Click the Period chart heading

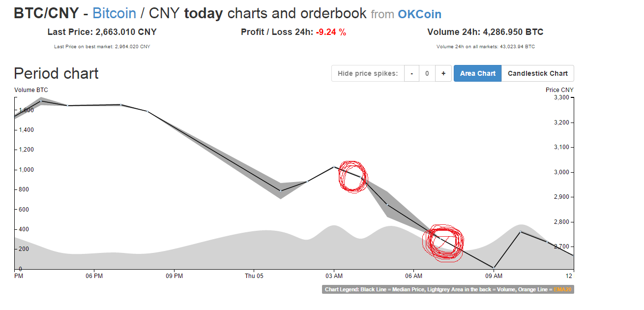[x=56, y=73]
